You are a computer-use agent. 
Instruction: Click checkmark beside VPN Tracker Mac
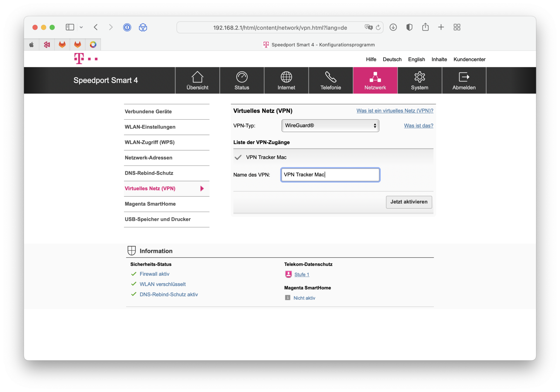click(x=238, y=157)
